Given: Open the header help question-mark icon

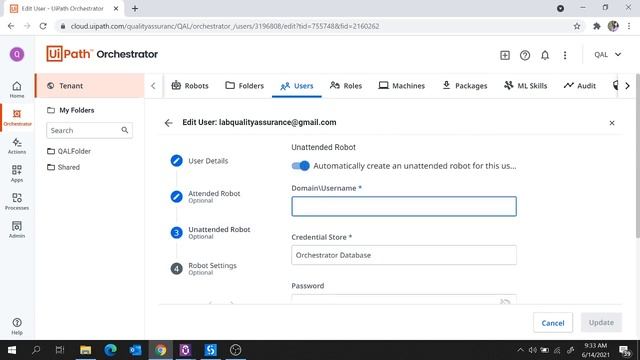Looking at the screenshot, I should click(x=525, y=55).
